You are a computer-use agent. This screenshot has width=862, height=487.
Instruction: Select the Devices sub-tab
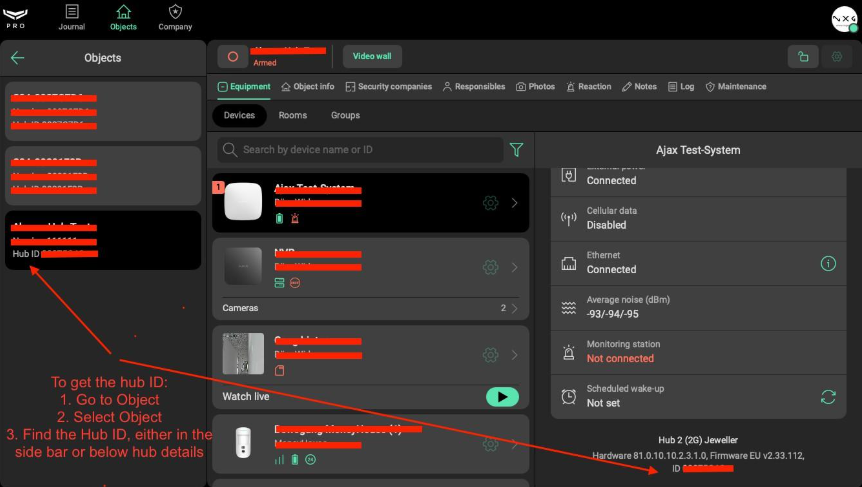point(239,115)
